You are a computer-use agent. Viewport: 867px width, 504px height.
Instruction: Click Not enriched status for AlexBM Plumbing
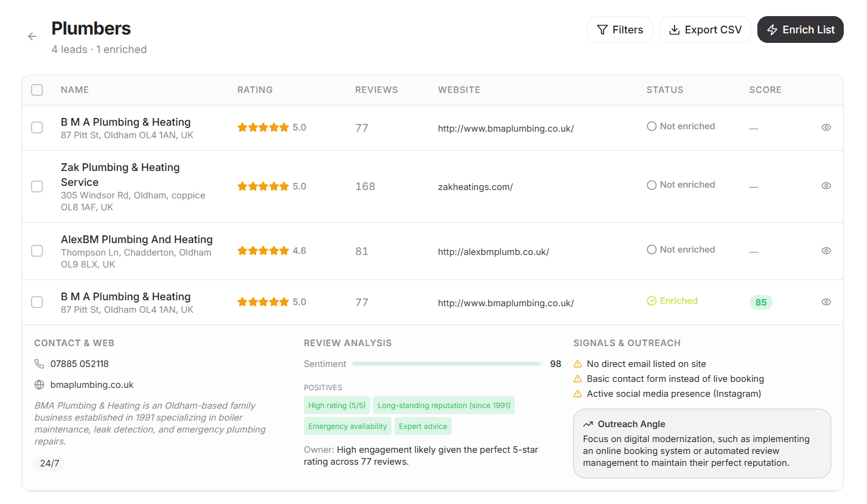point(681,250)
